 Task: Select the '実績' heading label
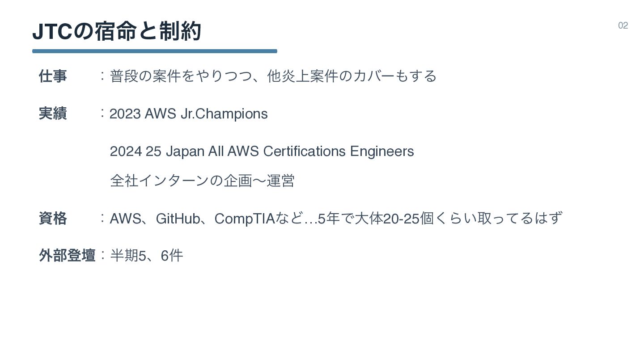tap(53, 114)
